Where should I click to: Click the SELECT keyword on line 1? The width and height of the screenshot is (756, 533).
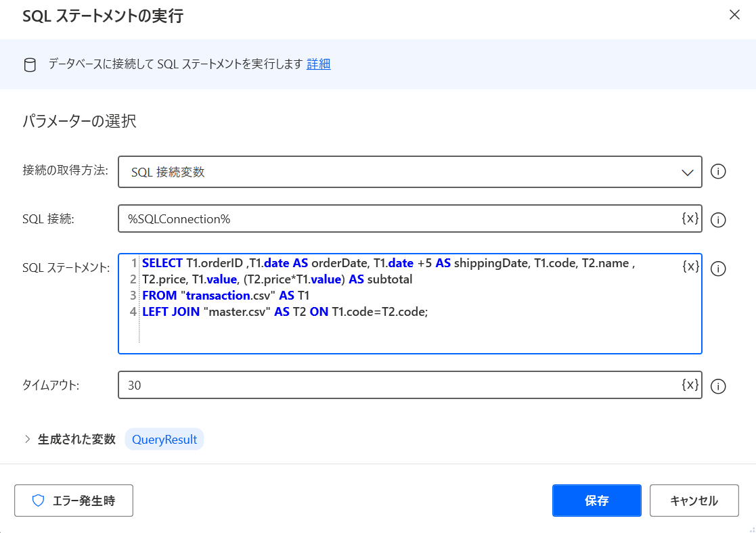pyautogui.click(x=162, y=263)
